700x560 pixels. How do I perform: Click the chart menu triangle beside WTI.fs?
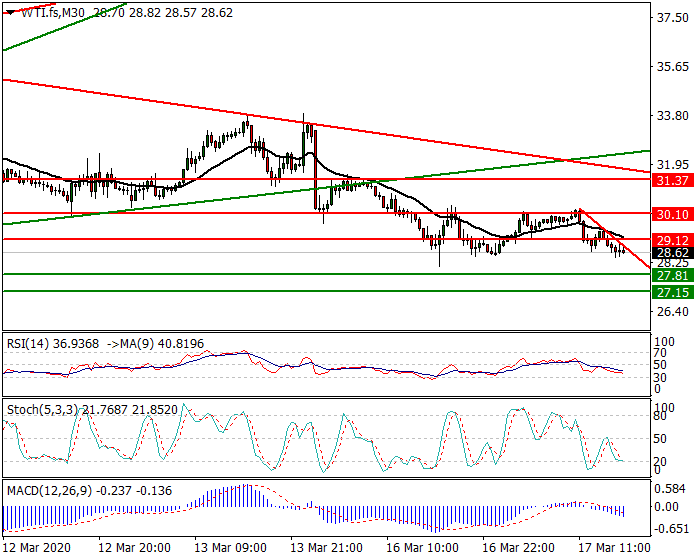click(10, 13)
